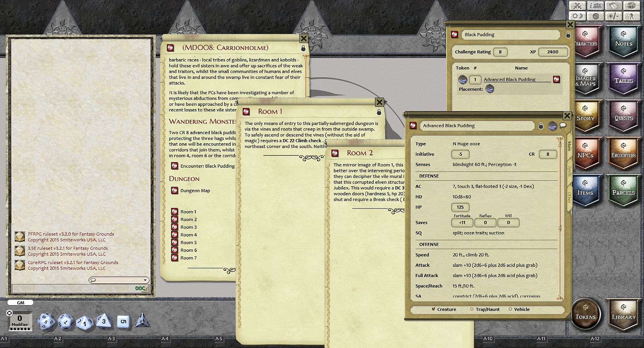Pick up the d6 die

click(123, 321)
